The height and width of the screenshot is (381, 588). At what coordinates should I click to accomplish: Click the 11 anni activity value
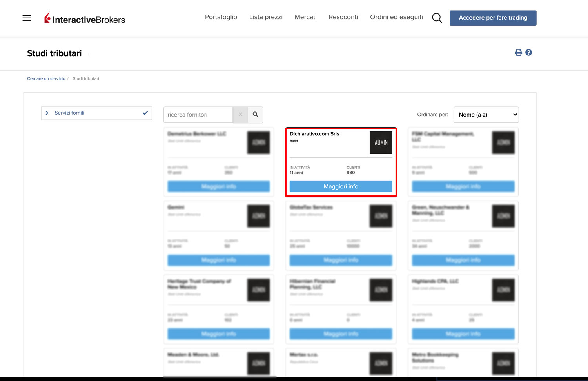(296, 173)
